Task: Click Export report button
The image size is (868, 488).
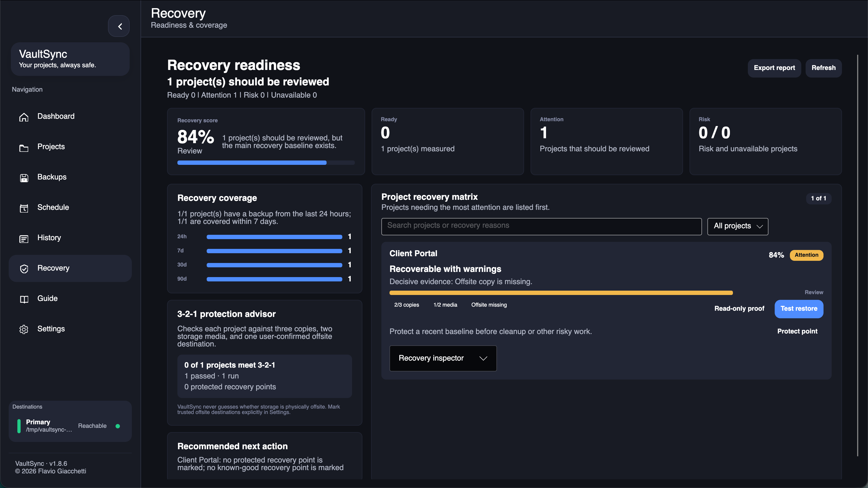Action: click(774, 68)
